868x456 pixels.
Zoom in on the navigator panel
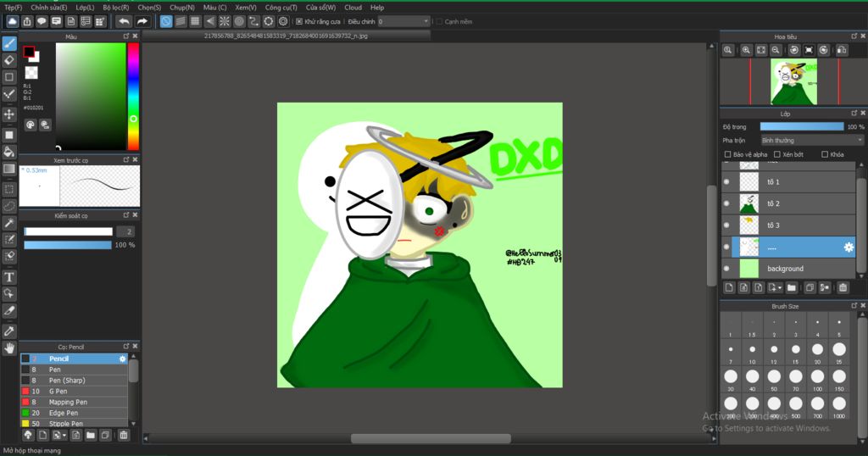click(746, 50)
